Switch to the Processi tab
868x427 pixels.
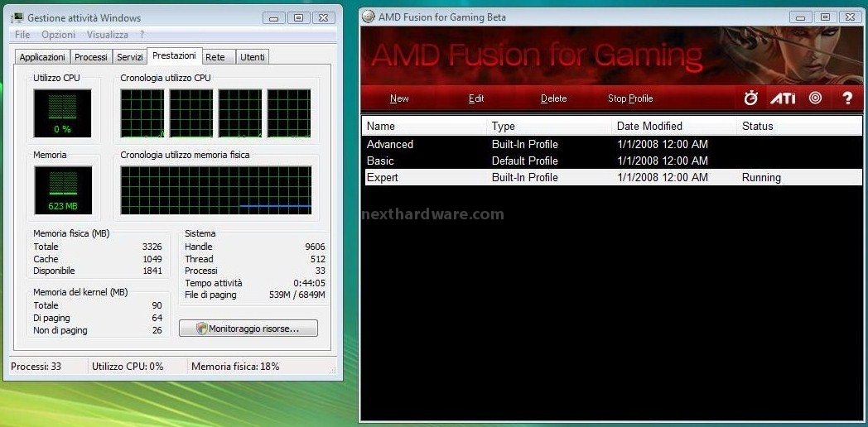(91, 57)
